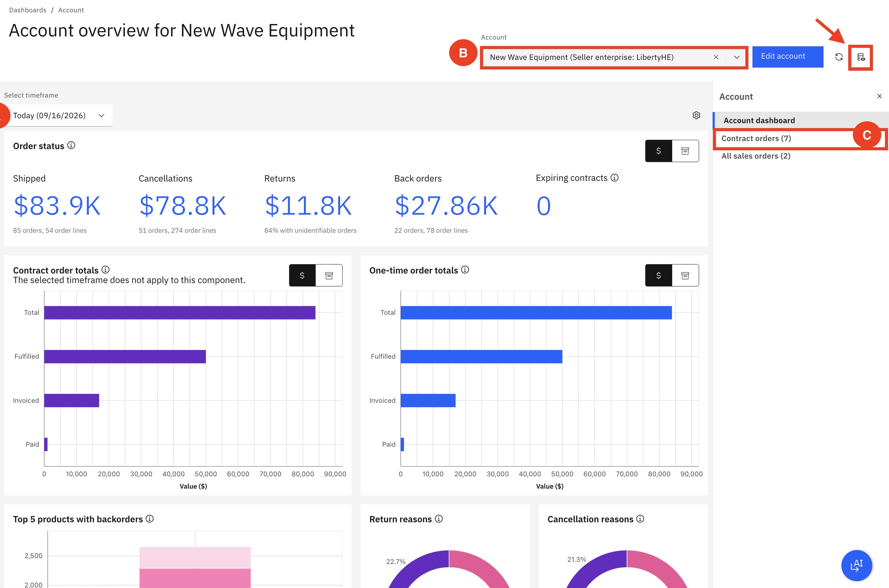Switch Contract order totals to units view
The image size is (889, 588).
(x=329, y=276)
